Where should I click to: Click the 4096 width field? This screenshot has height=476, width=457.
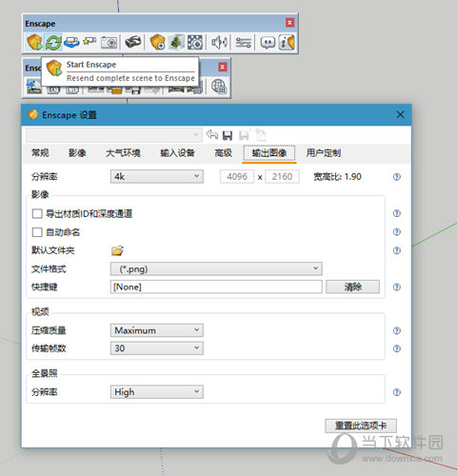(237, 176)
